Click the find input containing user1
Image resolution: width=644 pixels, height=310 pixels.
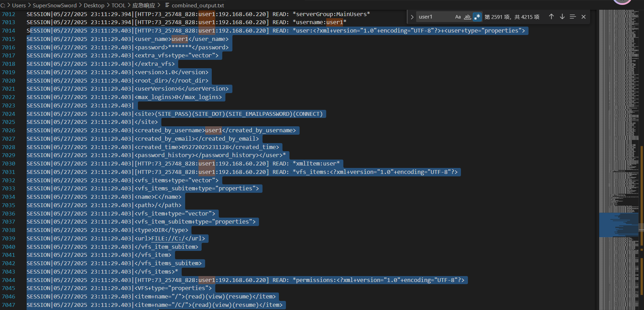(x=435, y=17)
